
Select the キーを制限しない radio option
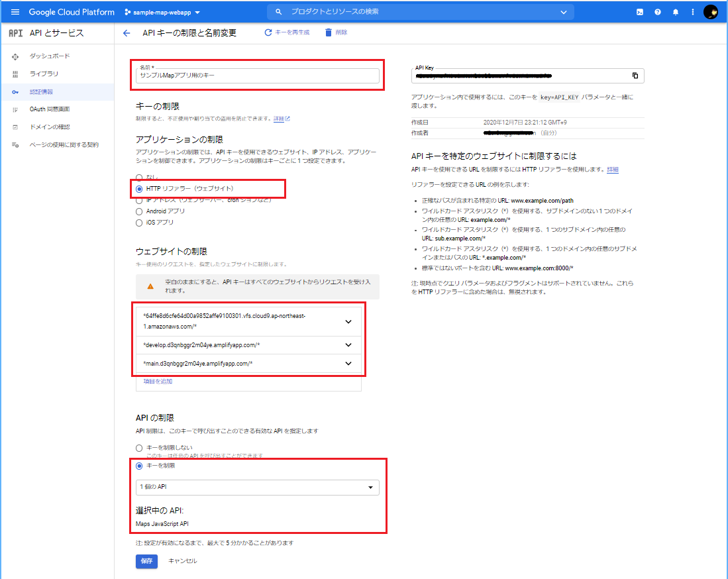[139, 448]
